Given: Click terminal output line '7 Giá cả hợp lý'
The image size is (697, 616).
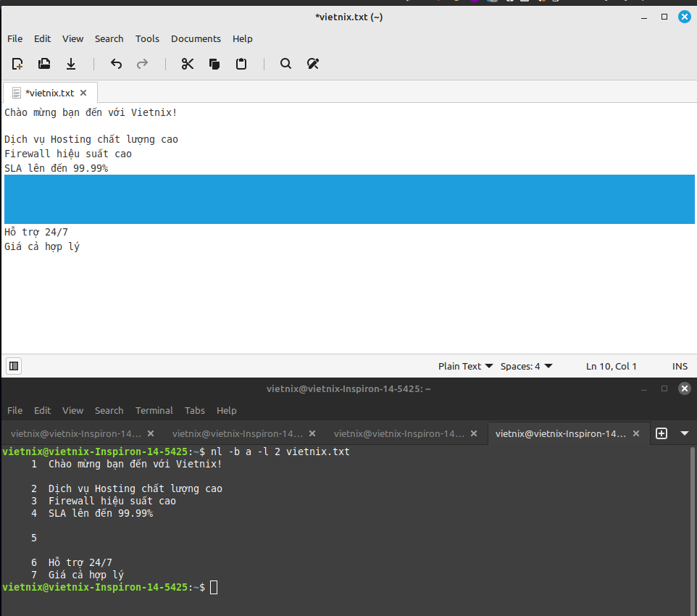Looking at the screenshot, I should (78, 575).
